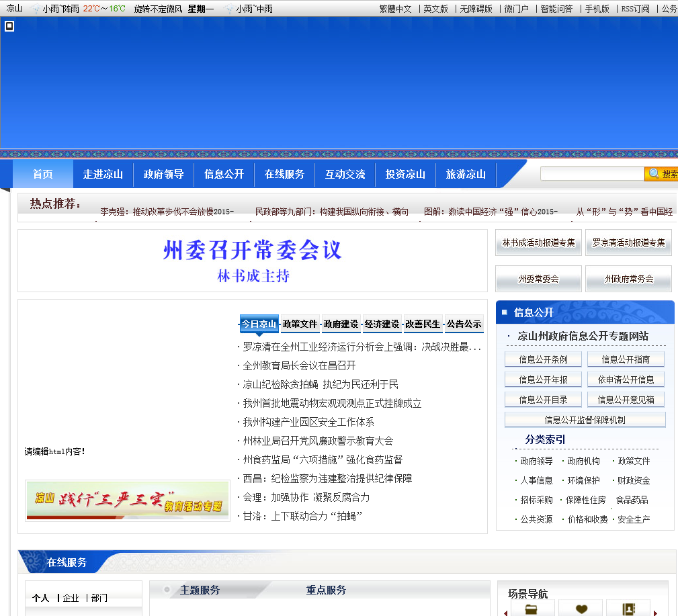Open 信息公开指南 button

click(x=626, y=359)
